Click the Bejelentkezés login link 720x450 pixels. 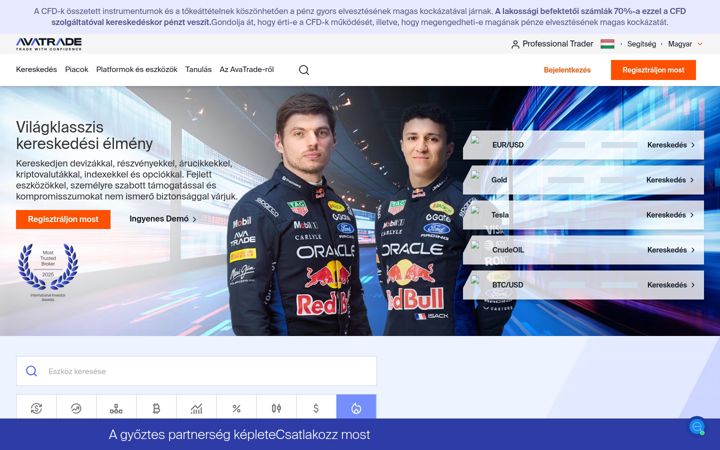pyautogui.click(x=567, y=70)
